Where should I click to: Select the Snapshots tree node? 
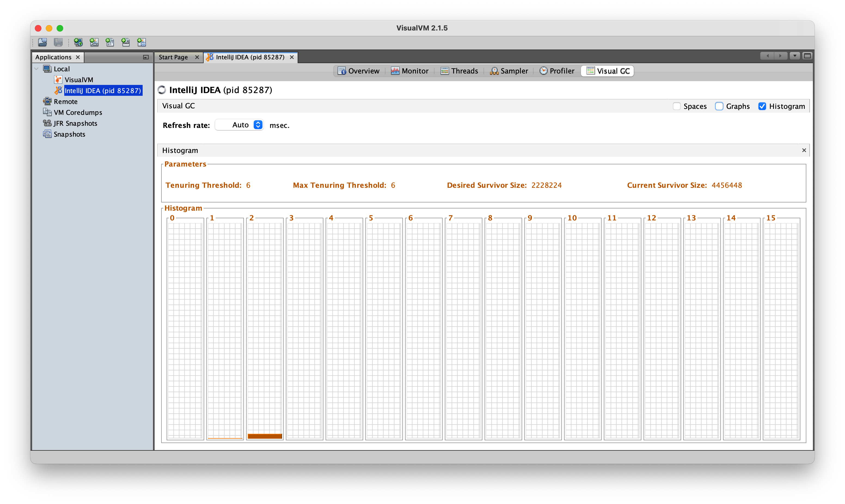[x=69, y=134]
